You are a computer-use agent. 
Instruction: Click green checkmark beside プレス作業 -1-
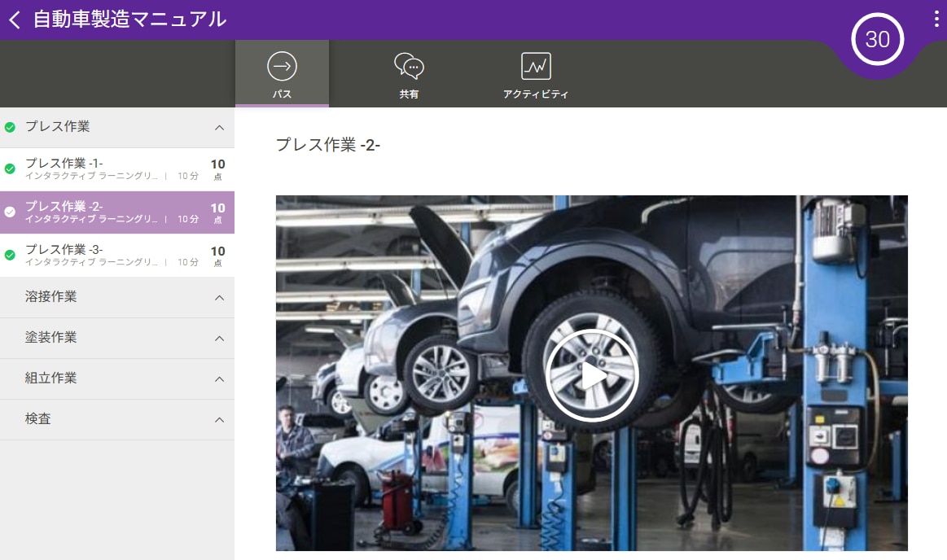[10, 169]
